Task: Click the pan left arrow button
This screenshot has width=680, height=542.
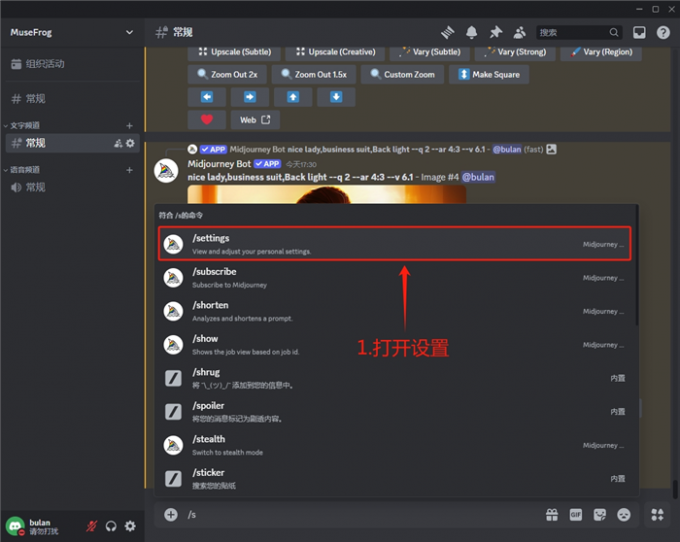Action: [207, 97]
